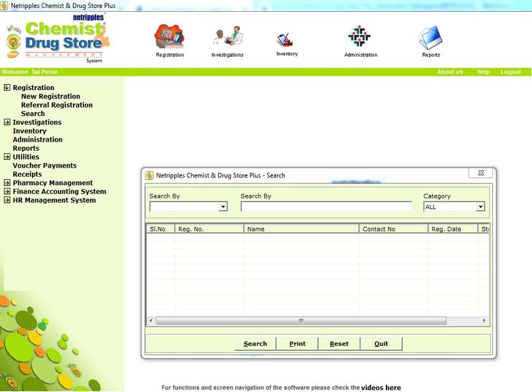Viewport: 532px width, 392px height.
Task: Open Inventory in the sidebar tree
Action: pos(29,131)
